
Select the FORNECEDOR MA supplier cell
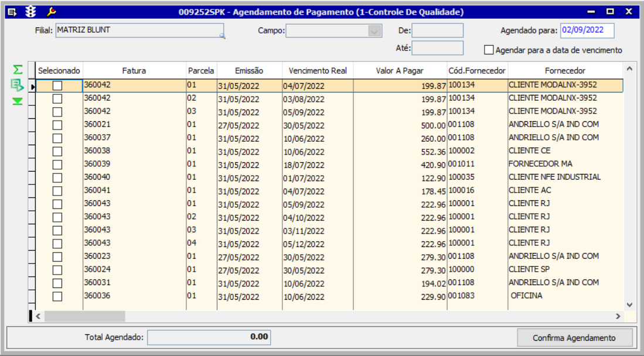coord(565,165)
